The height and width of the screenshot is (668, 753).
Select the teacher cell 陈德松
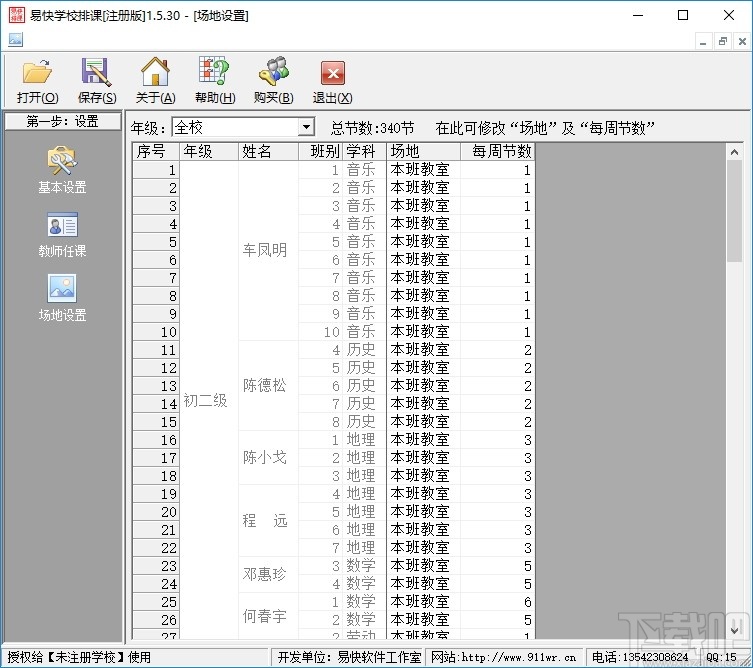coord(268,386)
